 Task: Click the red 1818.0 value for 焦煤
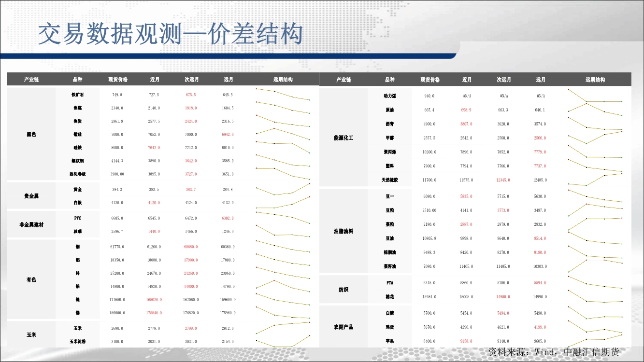click(x=191, y=108)
